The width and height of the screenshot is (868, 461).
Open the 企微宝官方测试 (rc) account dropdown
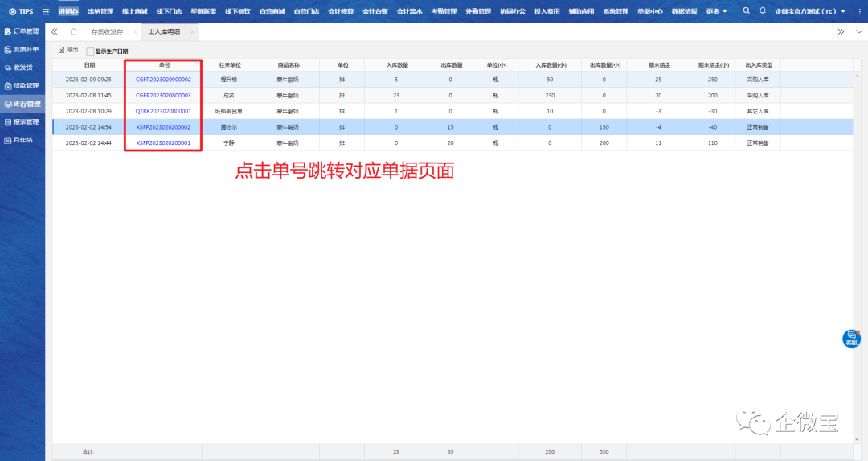[x=810, y=11]
